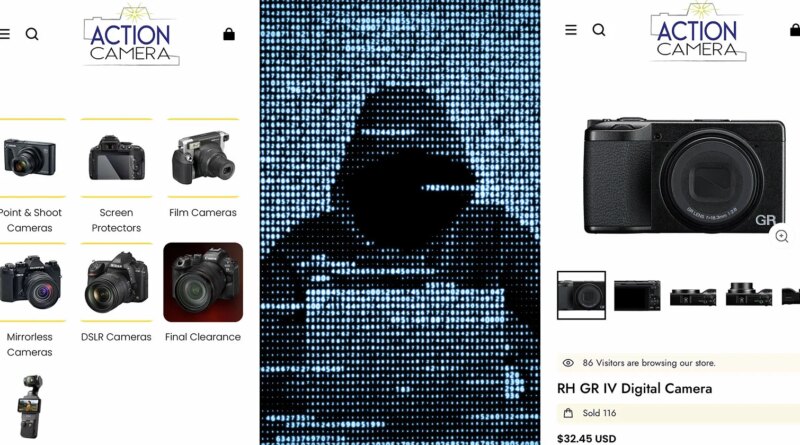Screen dimensions: 800x445
Task: Open the Final Clearance category
Action: click(203, 337)
